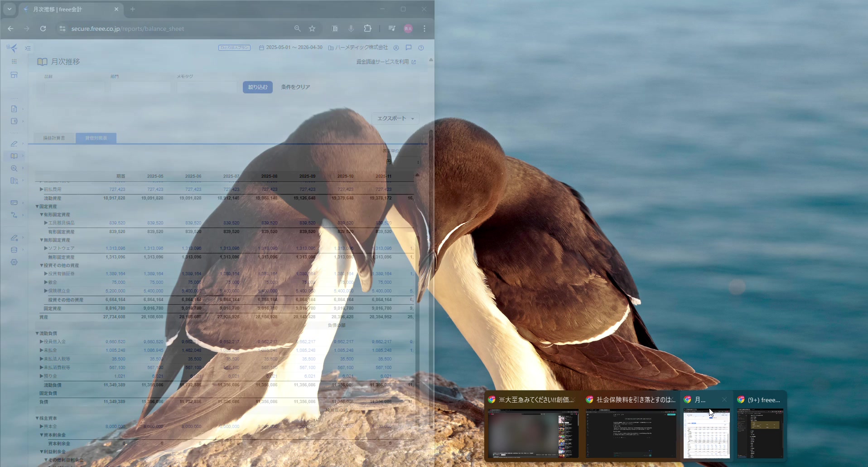Open the chat message icon in header
The height and width of the screenshot is (467, 868).
(x=408, y=48)
